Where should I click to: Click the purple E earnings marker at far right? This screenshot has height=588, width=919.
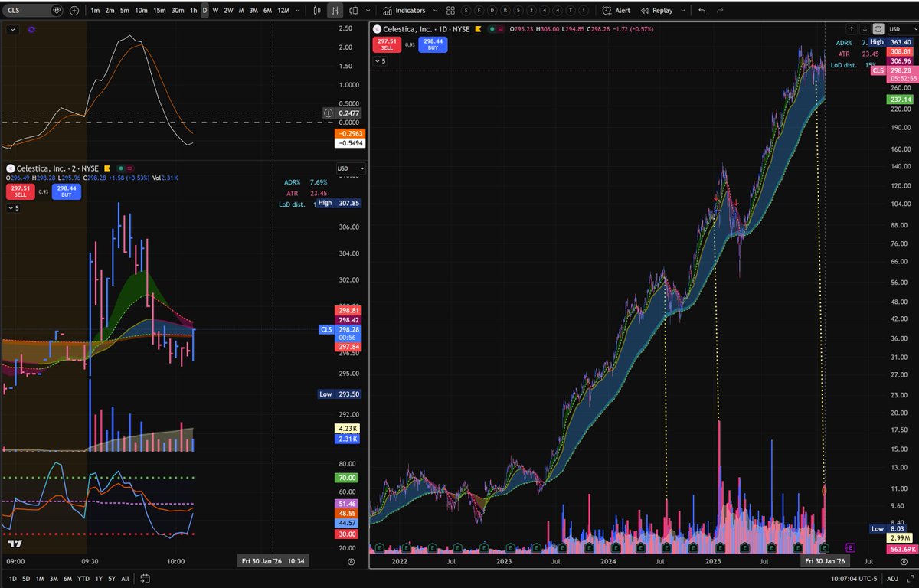tap(850, 547)
